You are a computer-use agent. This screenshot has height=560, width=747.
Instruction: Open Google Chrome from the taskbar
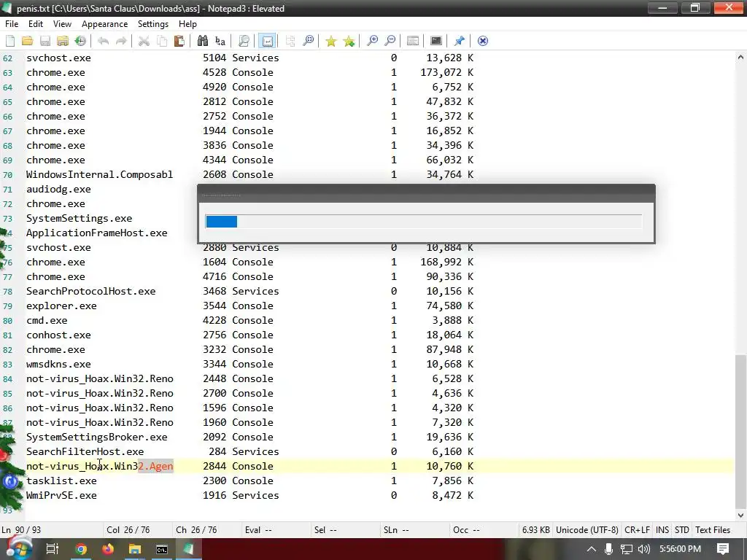point(81,549)
